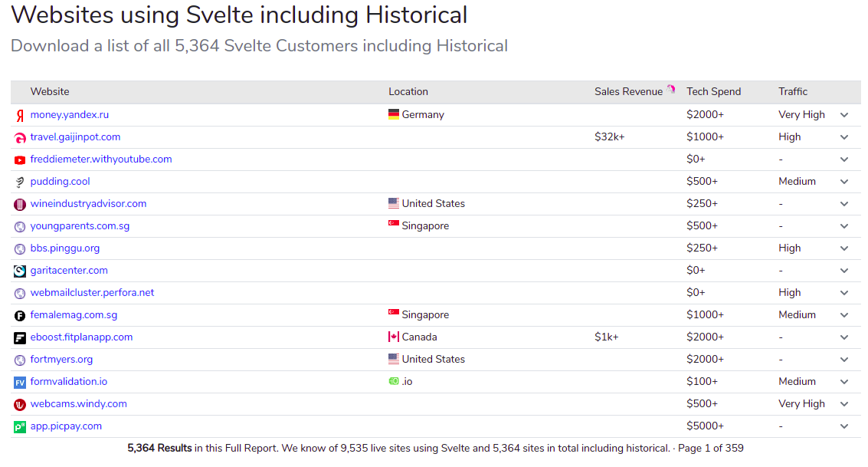Click the US flag in wineindustryadvisor.com row
Screen dimensions: 868x467
click(x=394, y=203)
